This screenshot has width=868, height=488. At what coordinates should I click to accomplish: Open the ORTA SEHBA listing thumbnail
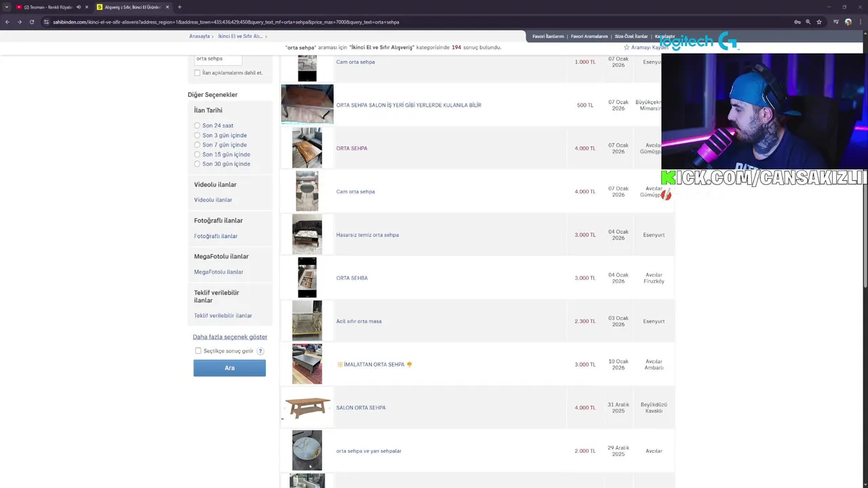[307, 277]
